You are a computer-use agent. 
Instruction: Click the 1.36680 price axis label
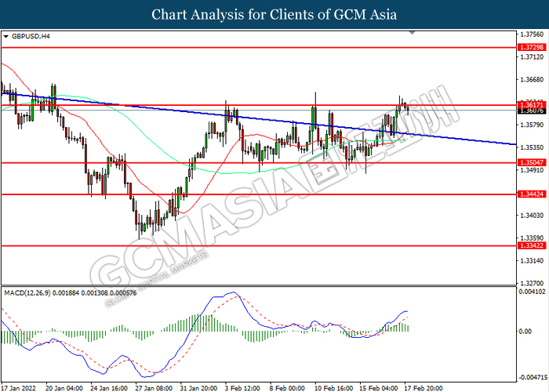[x=532, y=80]
